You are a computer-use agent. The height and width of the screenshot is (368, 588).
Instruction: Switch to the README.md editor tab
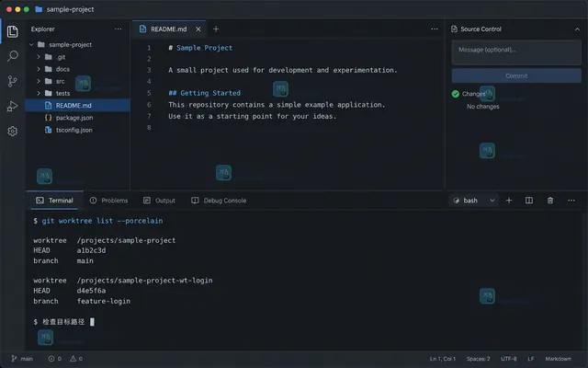pos(168,29)
